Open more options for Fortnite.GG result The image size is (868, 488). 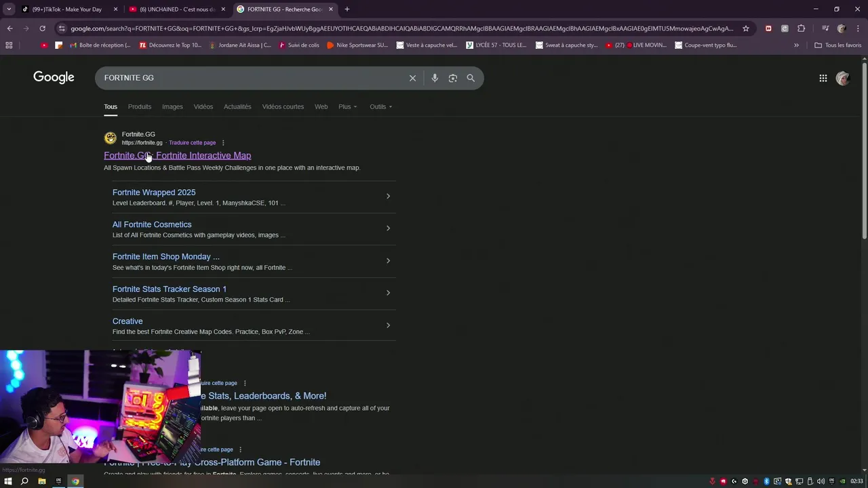click(223, 143)
